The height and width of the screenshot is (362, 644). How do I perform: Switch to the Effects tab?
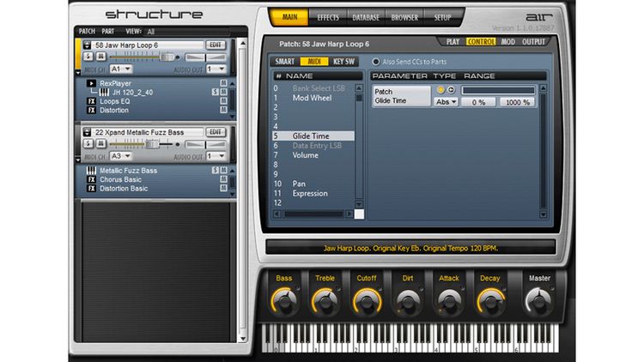328,18
